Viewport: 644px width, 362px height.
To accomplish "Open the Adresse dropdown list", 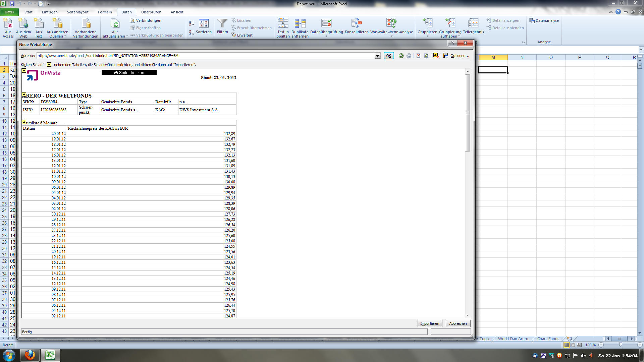I will coord(377,56).
